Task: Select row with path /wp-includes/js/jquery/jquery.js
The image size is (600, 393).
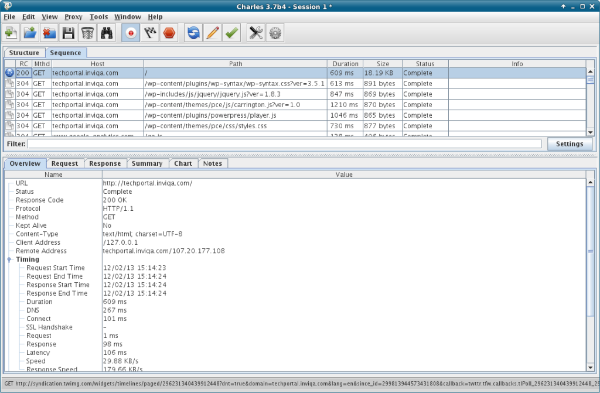Action: [295, 94]
